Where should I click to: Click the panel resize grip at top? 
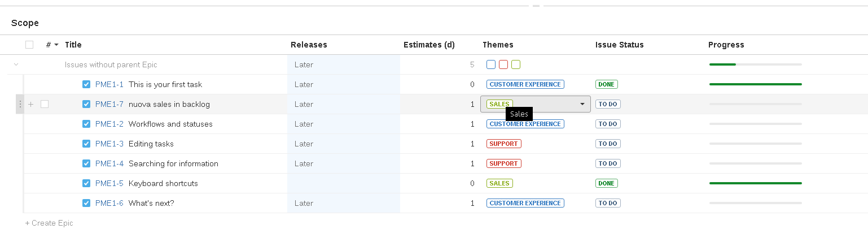536,6
